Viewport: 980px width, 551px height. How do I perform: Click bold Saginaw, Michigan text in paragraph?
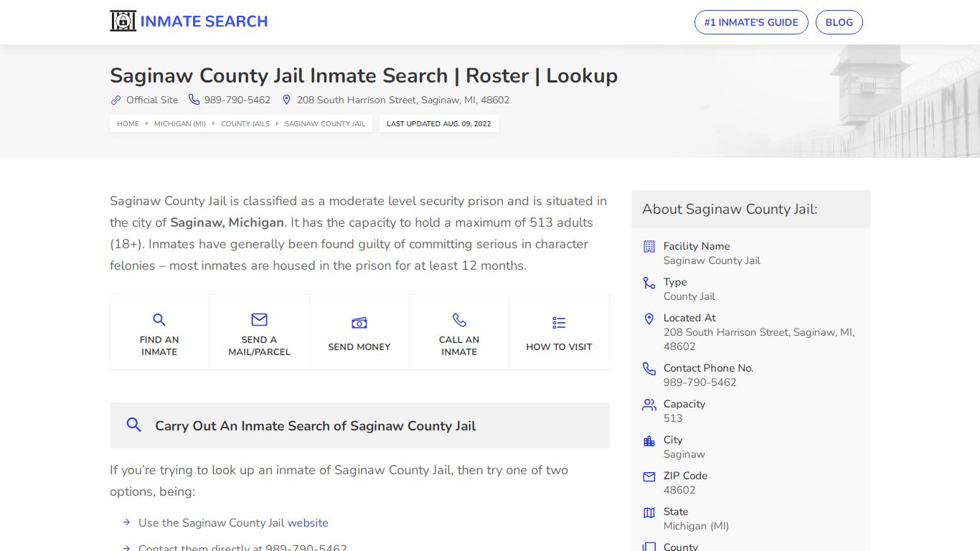tap(227, 222)
